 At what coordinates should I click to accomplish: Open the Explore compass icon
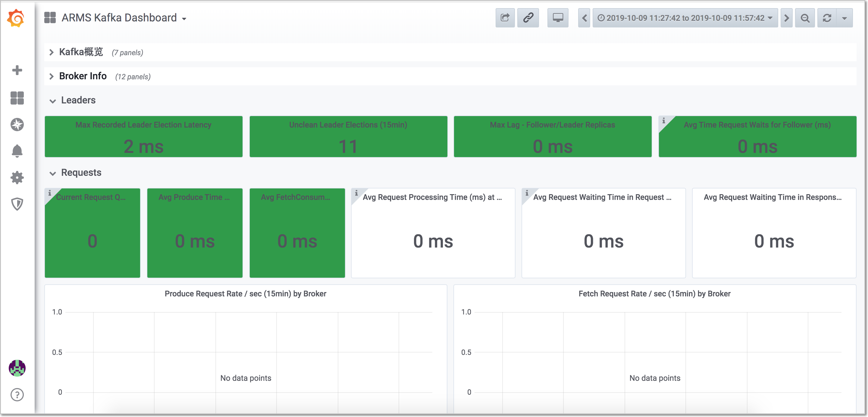17,125
